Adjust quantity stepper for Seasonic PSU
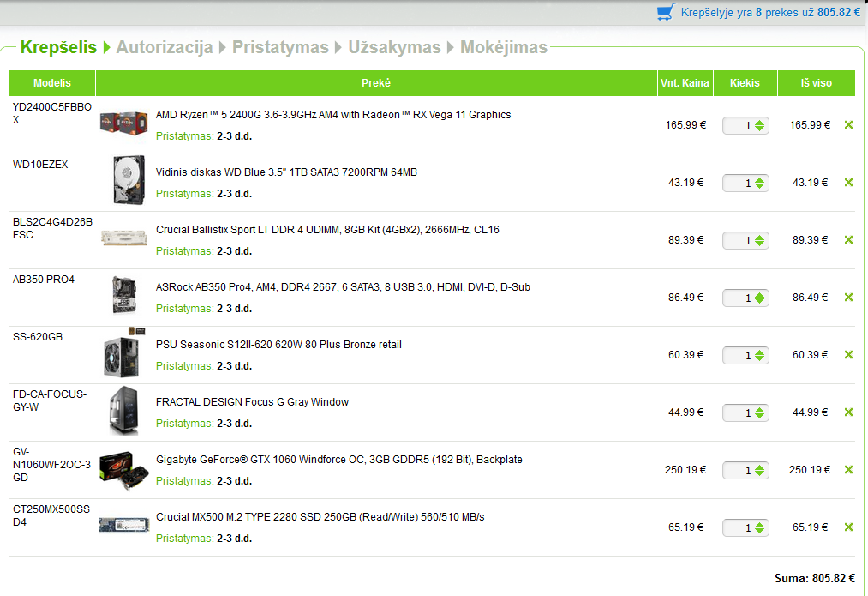868x596 pixels. (759, 355)
